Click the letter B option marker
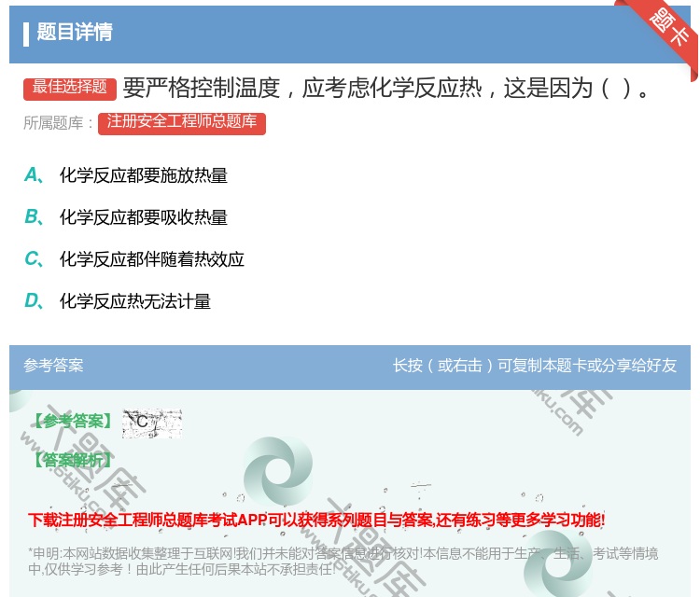The image size is (700, 597). 34,216
